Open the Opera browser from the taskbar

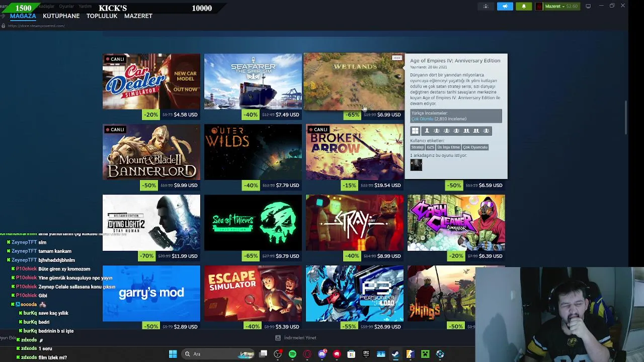point(307,354)
